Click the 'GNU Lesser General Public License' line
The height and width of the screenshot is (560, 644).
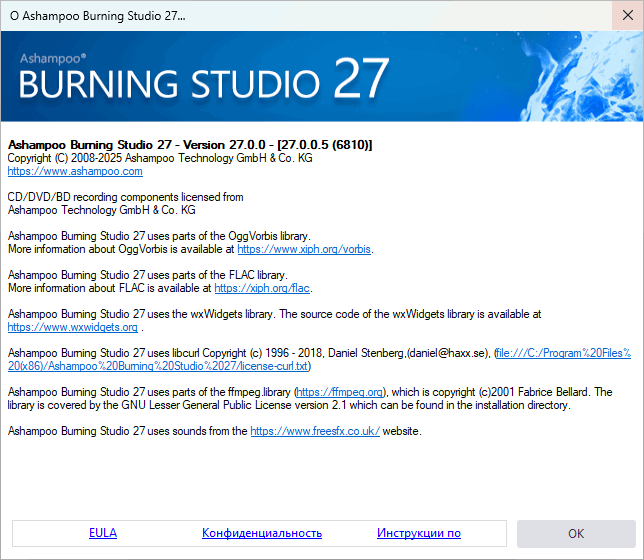point(289,405)
